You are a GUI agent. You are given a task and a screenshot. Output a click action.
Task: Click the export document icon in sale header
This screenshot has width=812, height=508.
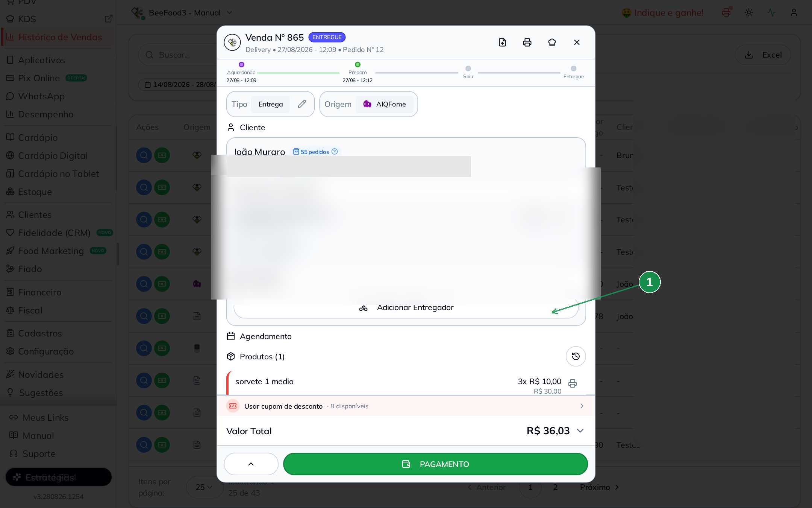click(x=502, y=43)
